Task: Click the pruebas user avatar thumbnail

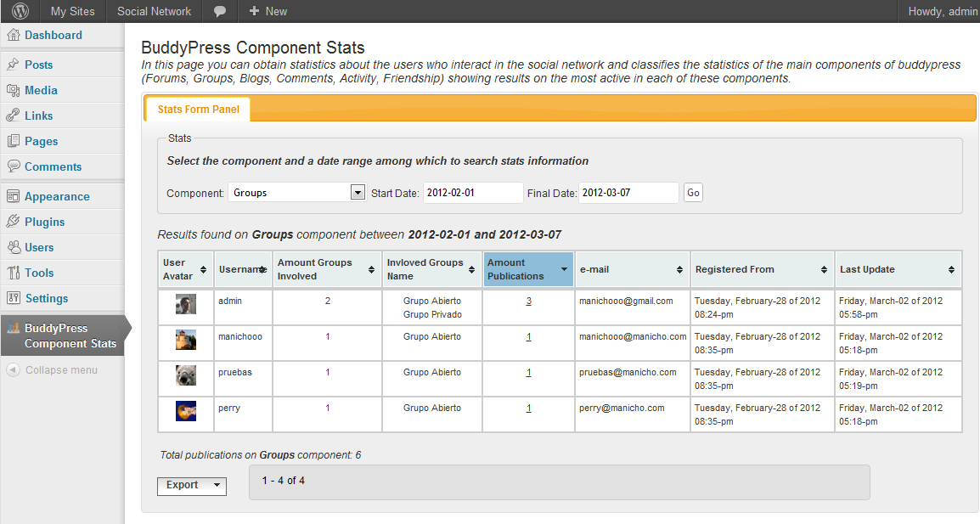Action: coord(186,375)
